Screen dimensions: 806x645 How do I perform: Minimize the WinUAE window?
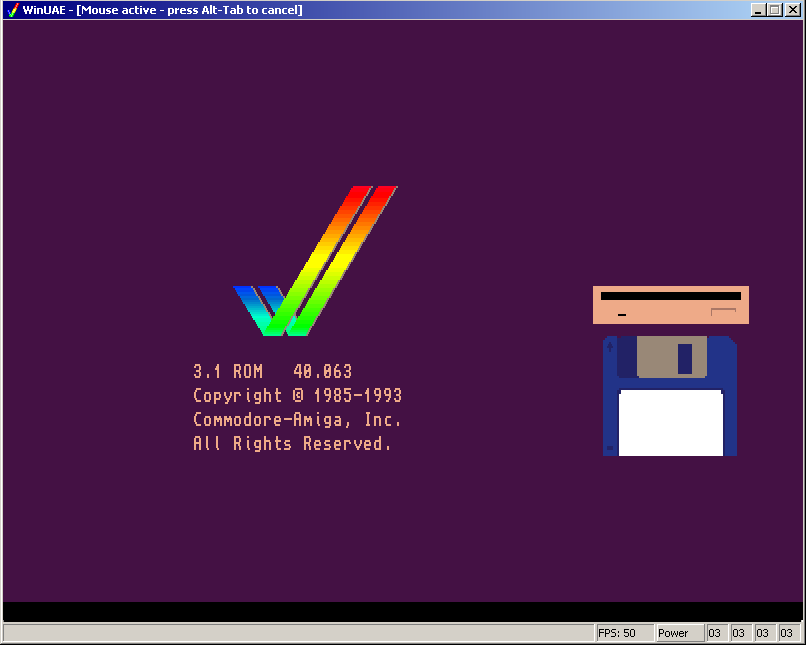(758, 10)
